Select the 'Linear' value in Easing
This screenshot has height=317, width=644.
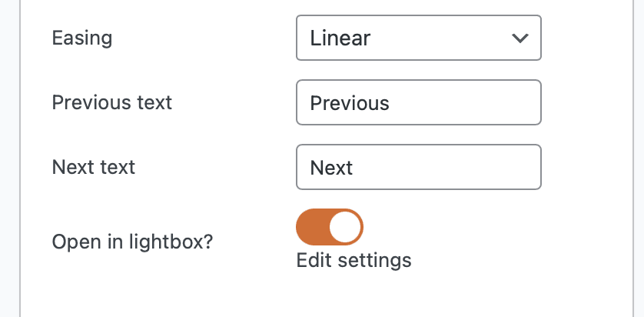342,38
